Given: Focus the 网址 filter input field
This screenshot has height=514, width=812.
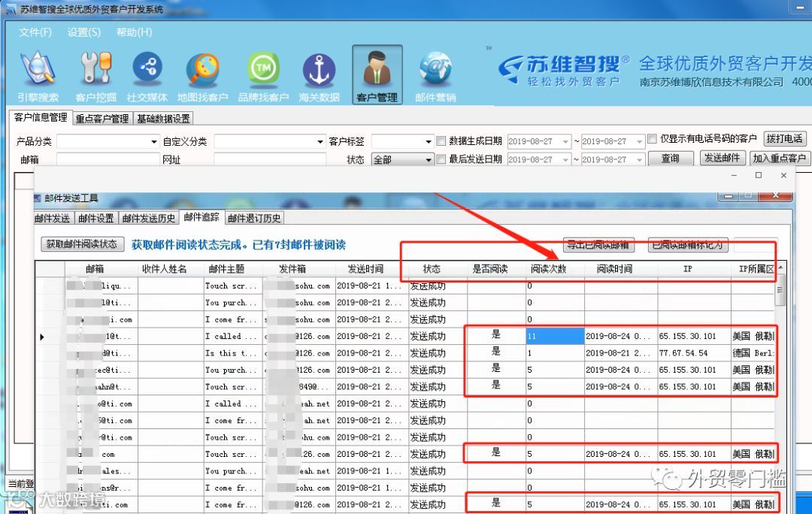Looking at the screenshot, I should [x=270, y=159].
